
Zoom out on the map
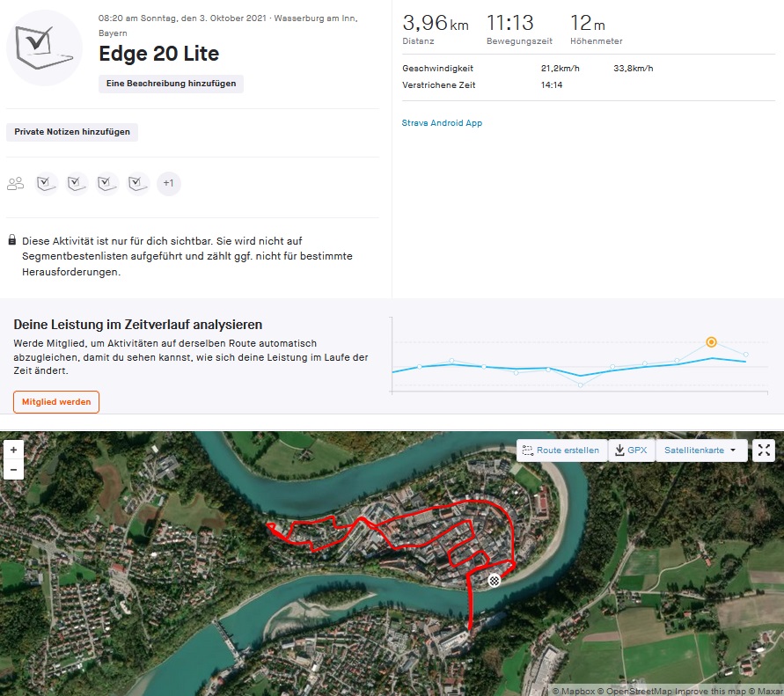click(x=13, y=470)
